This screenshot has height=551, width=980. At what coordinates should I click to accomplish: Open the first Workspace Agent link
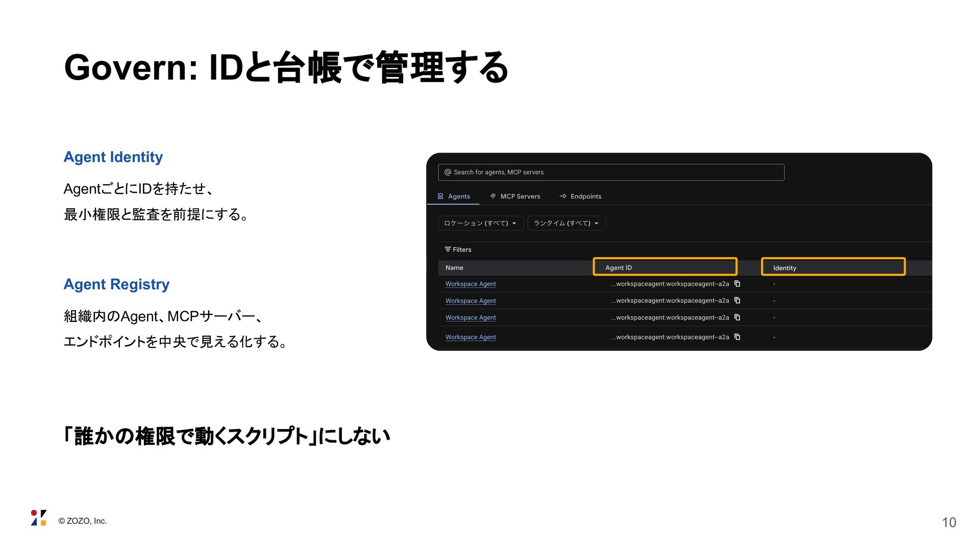[x=471, y=284]
